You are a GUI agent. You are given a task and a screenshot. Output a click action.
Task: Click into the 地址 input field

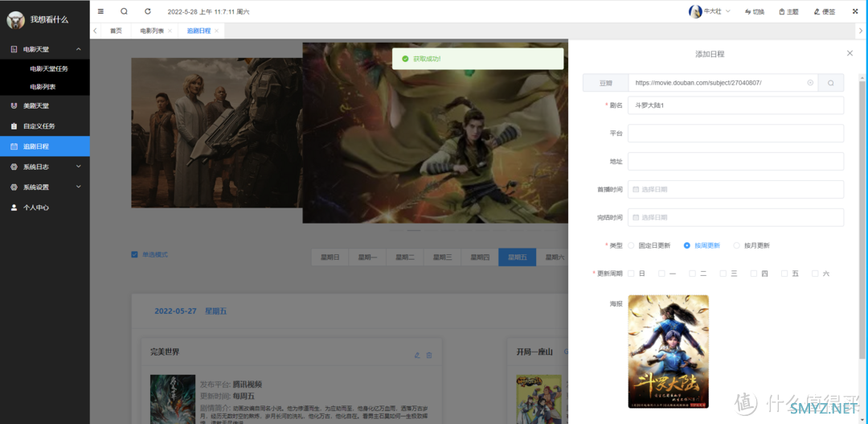pyautogui.click(x=735, y=161)
